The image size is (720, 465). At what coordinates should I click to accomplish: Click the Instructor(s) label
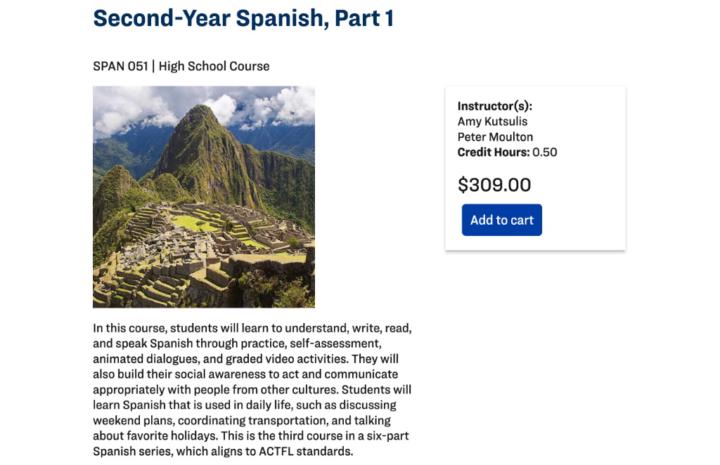coord(495,106)
